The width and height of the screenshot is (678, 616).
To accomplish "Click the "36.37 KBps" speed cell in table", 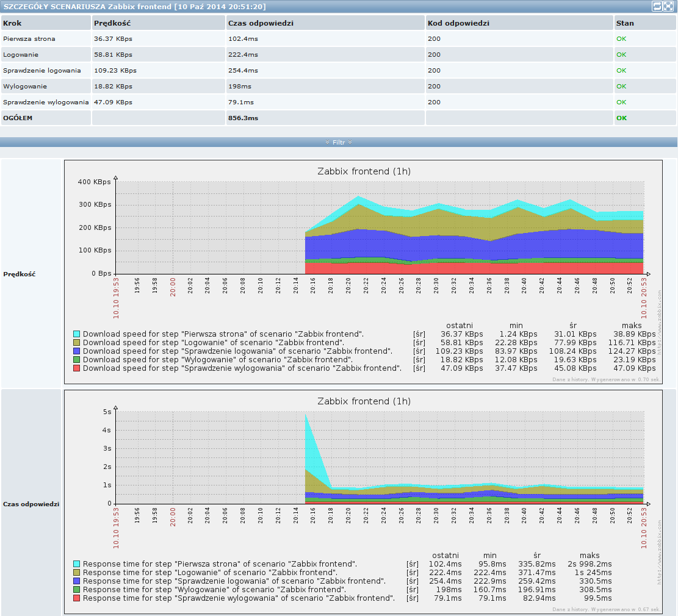I will point(114,39).
